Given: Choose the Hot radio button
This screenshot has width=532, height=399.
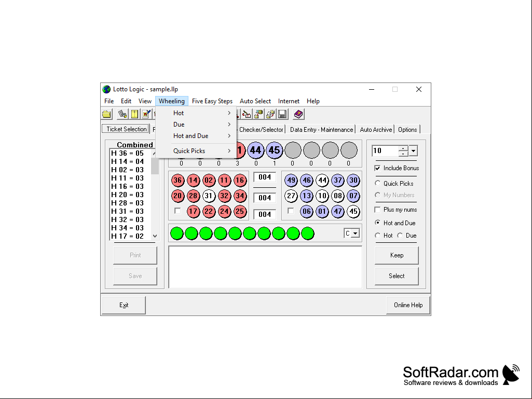Looking at the screenshot, I should (377, 236).
